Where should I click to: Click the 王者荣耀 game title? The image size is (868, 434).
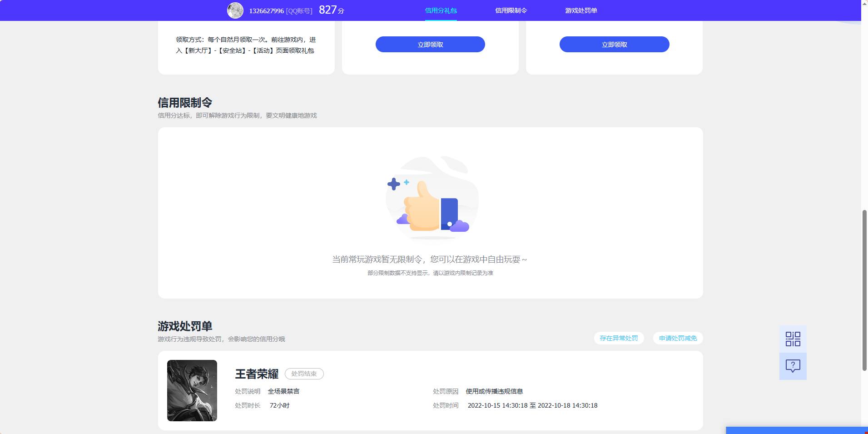(257, 374)
